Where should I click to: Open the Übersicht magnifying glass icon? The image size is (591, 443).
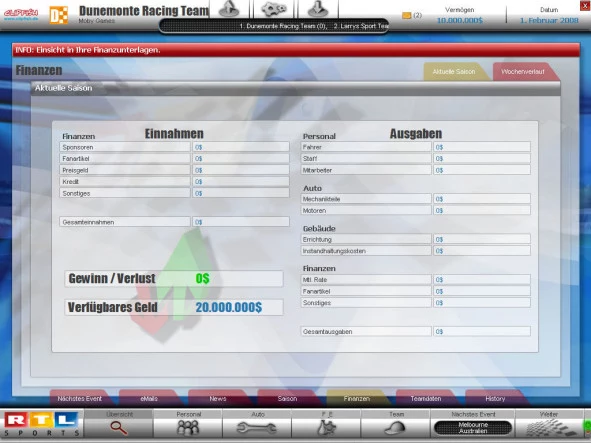point(118,428)
